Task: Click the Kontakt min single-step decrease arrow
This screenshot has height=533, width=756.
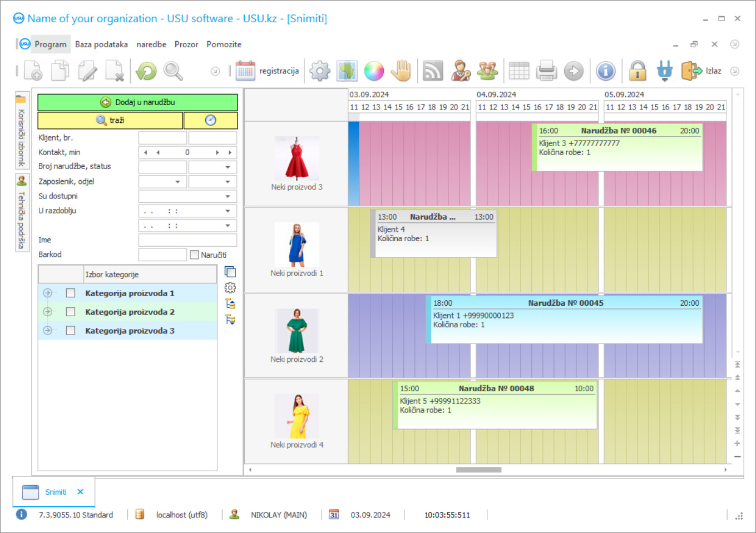Action: 158,152
